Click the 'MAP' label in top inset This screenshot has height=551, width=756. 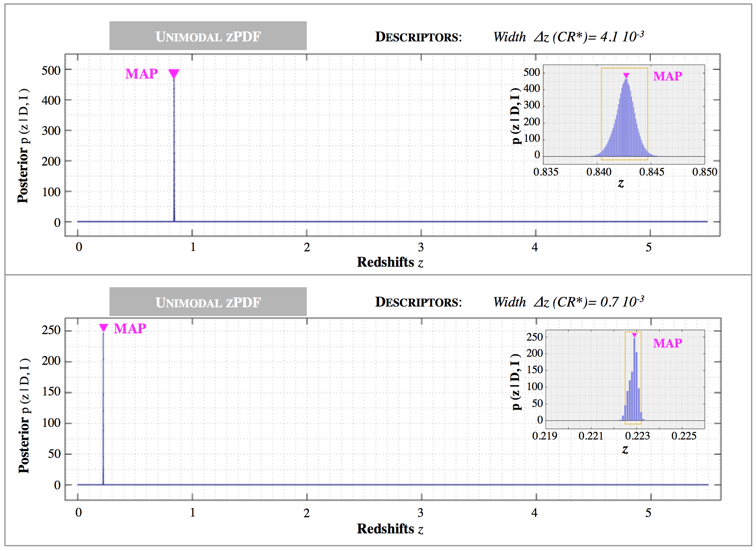[x=668, y=76]
